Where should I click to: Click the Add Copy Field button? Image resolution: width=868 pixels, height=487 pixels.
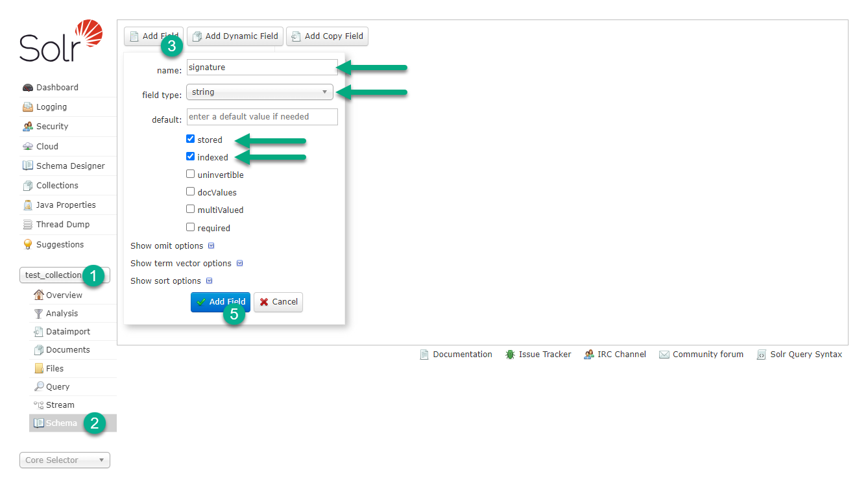pos(327,36)
